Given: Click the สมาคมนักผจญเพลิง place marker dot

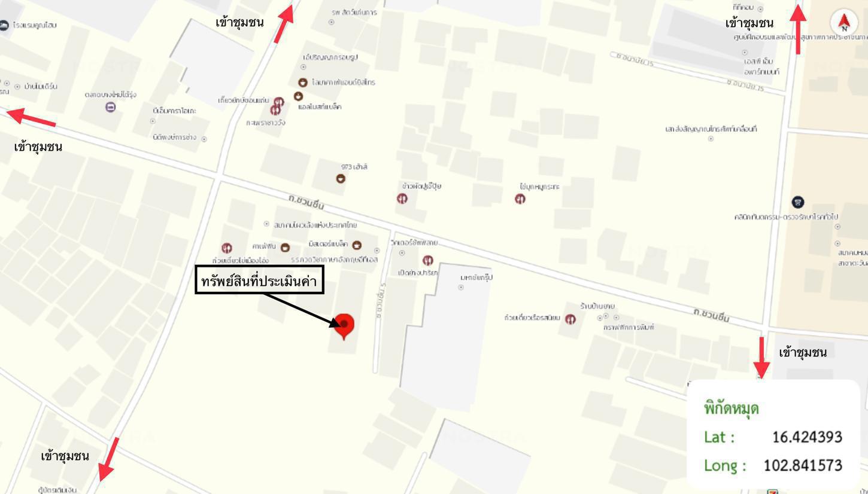Looking at the screenshot, I should [x=267, y=224].
